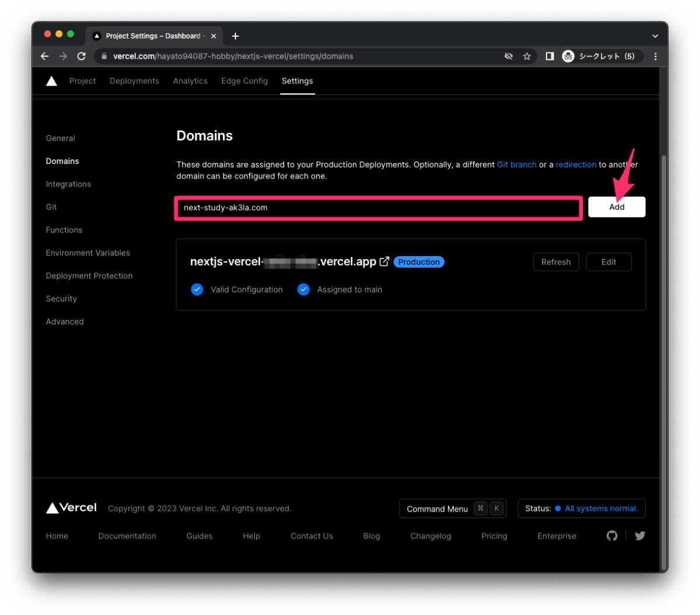Open Blog footer link

(372, 536)
